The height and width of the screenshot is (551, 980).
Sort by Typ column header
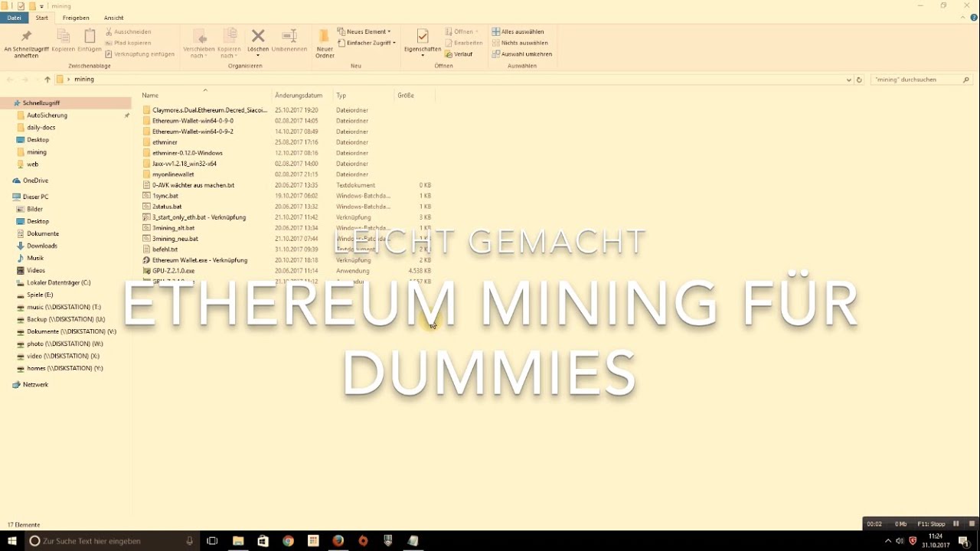(364, 95)
